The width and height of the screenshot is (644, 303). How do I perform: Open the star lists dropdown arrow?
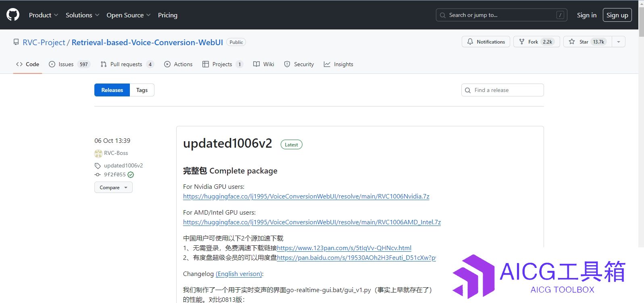pyautogui.click(x=619, y=42)
